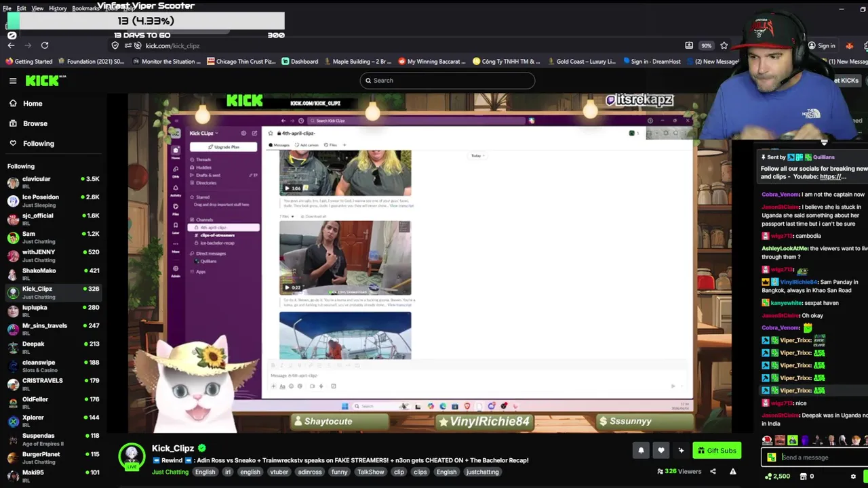Open cleanswipe channel in sidebar
Image resolution: width=868 pixels, height=488 pixels.
tap(53, 366)
